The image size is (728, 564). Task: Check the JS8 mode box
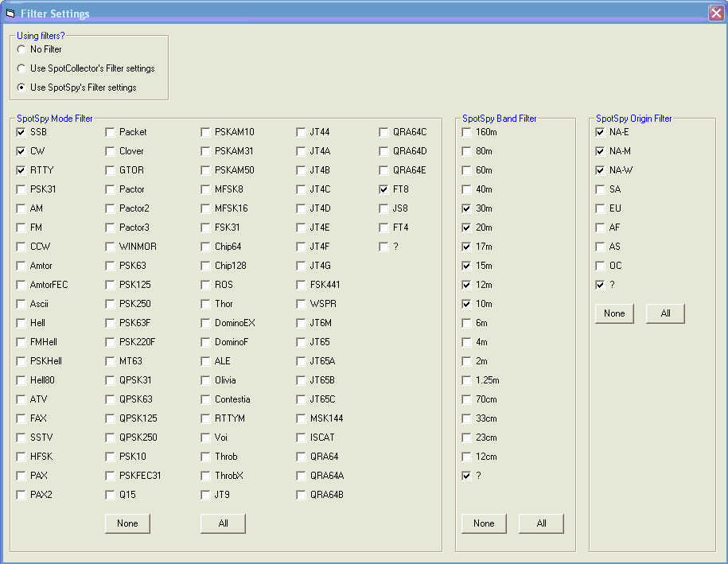click(x=383, y=208)
